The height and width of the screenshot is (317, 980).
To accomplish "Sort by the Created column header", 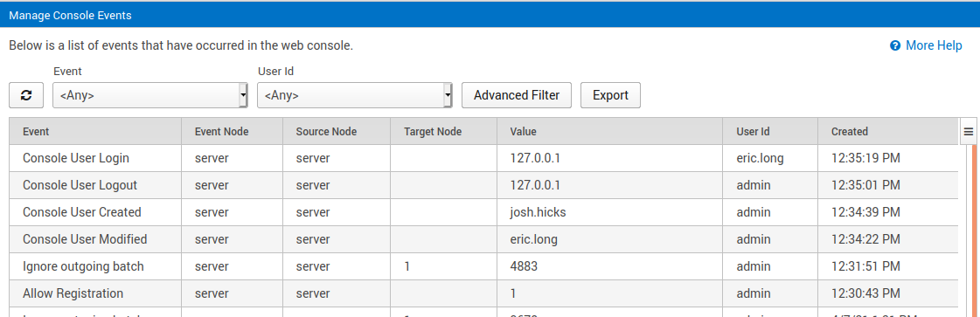I will tap(887, 132).
